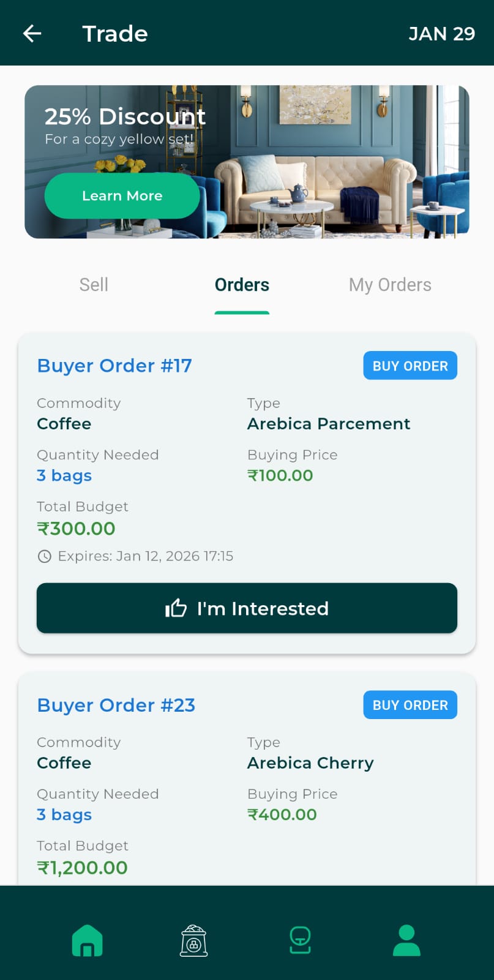Open the My Orders tab
494x980 pixels.
point(390,285)
